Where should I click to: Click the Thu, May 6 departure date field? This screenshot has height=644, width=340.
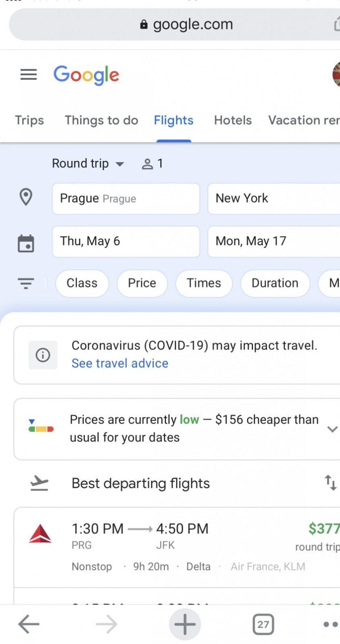point(125,241)
